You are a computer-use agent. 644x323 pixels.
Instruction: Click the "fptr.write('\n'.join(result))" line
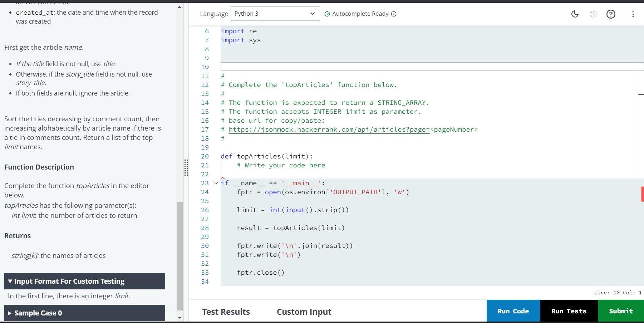(295, 246)
